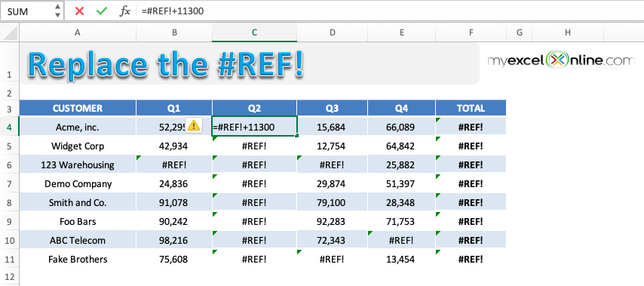Select column C header
The image size is (644, 286).
(254, 32)
